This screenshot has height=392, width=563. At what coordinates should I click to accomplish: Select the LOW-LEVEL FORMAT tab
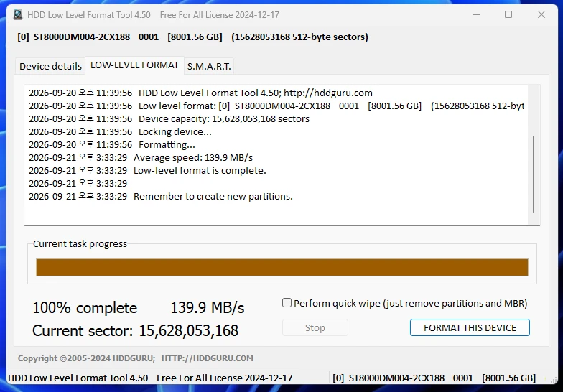(135, 65)
